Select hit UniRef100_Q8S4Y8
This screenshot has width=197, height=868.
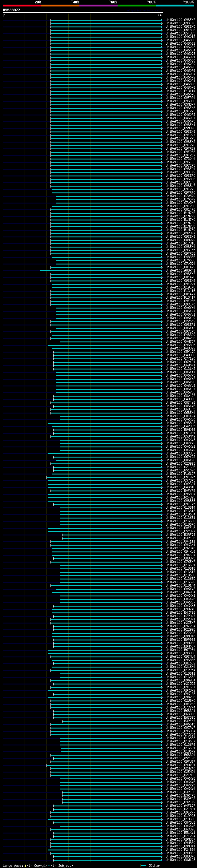180,403
